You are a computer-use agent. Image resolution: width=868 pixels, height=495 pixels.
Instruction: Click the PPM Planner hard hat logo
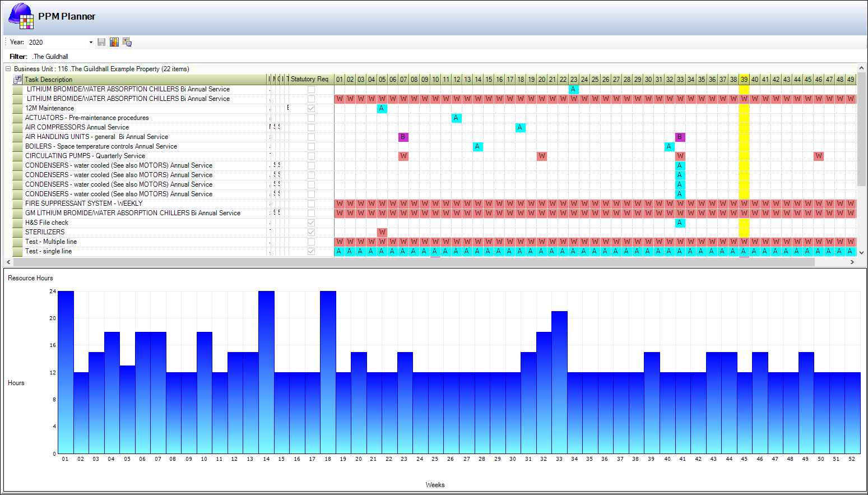(21, 16)
